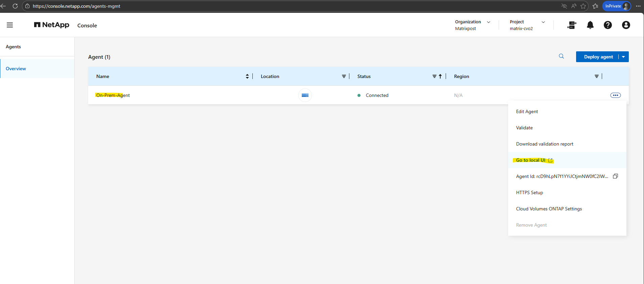Copy the Agent Id using the copy icon
644x284 pixels.
pos(616,176)
